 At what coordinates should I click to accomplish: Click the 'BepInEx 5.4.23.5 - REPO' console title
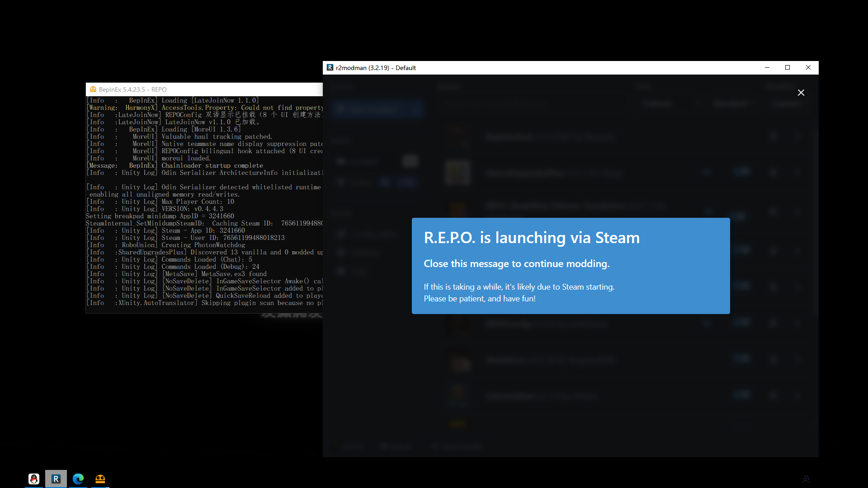pyautogui.click(x=133, y=89)
